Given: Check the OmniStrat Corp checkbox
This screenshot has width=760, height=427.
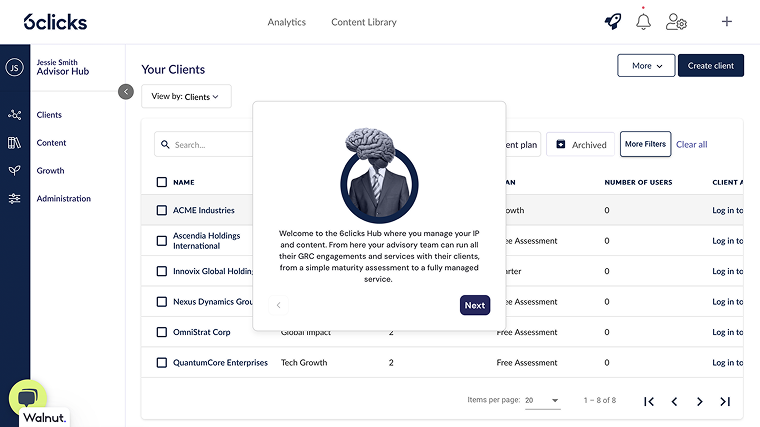Looking at the screenshot, I should tap(162, 332).
